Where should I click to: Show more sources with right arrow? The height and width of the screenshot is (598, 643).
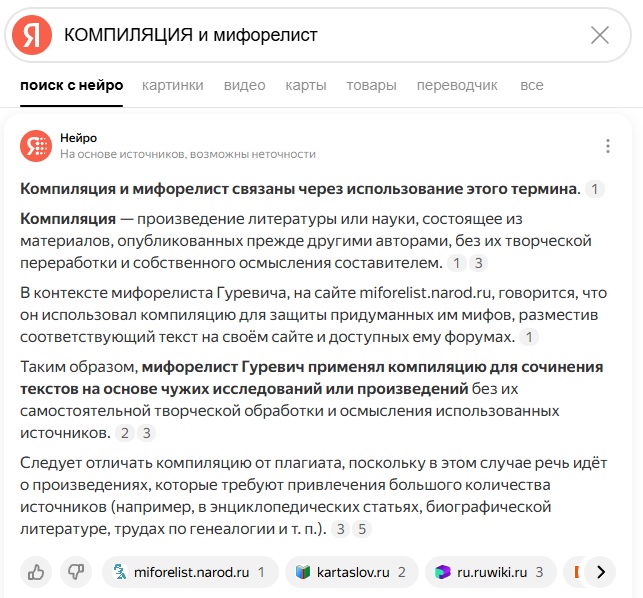point(600,572)
